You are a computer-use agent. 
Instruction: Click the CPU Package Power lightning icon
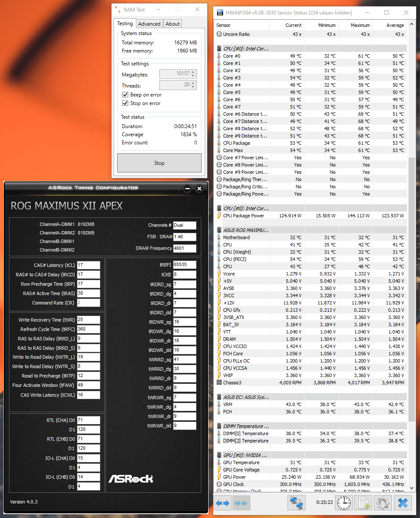[x=219, y=216]
